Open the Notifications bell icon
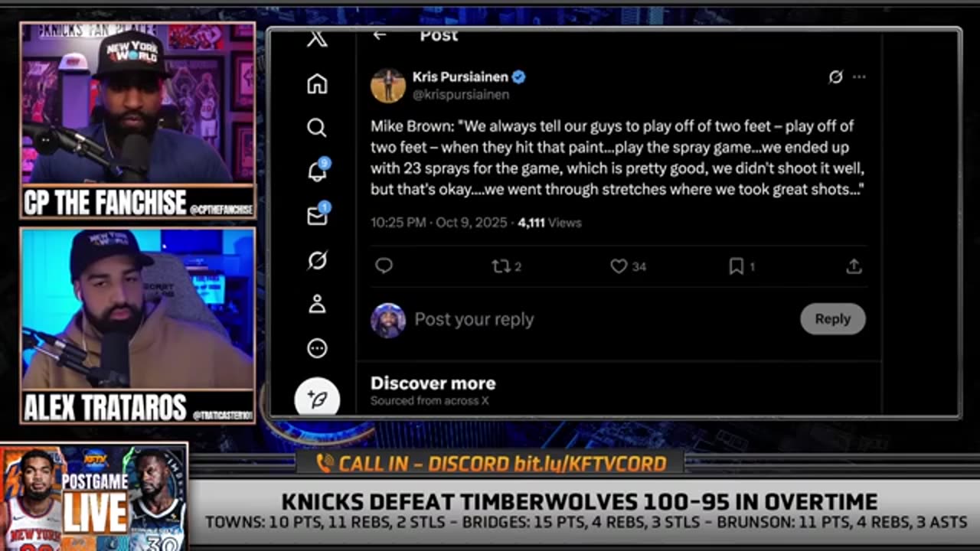The width and height of the screenshot is (980, 551). click(317, 171)
